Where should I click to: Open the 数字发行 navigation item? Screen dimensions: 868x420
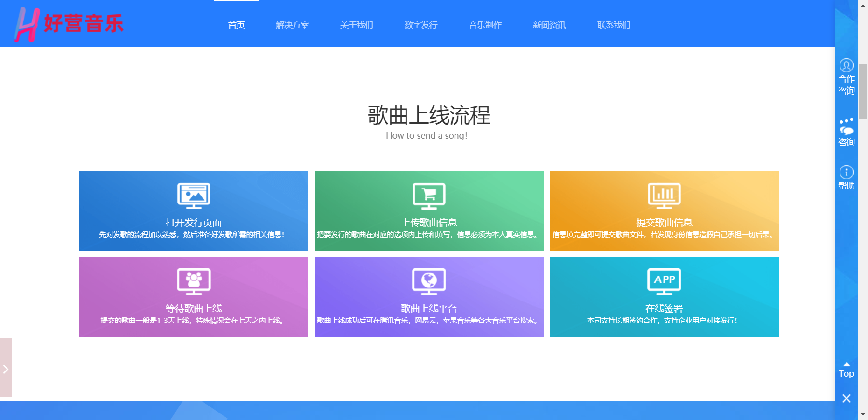coord(420,25)
